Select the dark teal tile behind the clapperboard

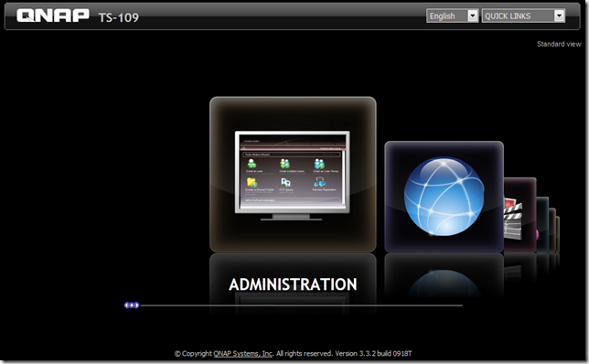pyautogui.click(x=542, y=225)
